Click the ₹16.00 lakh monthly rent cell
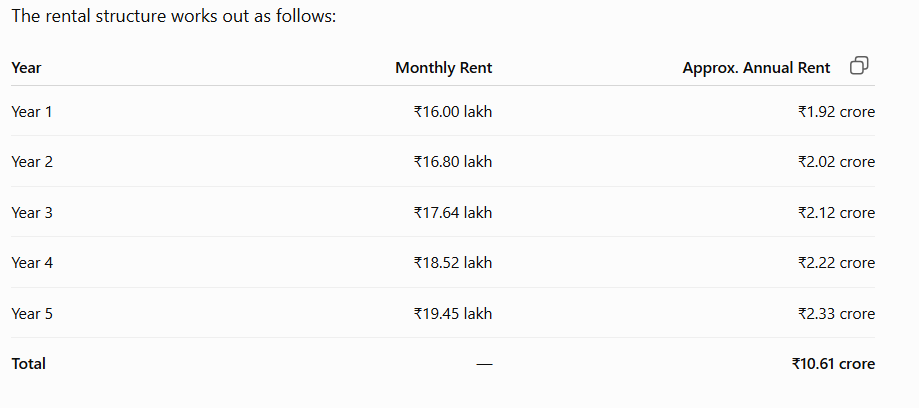Image resolution: width=919 pixels, height=408 pixels. (452, 111)
